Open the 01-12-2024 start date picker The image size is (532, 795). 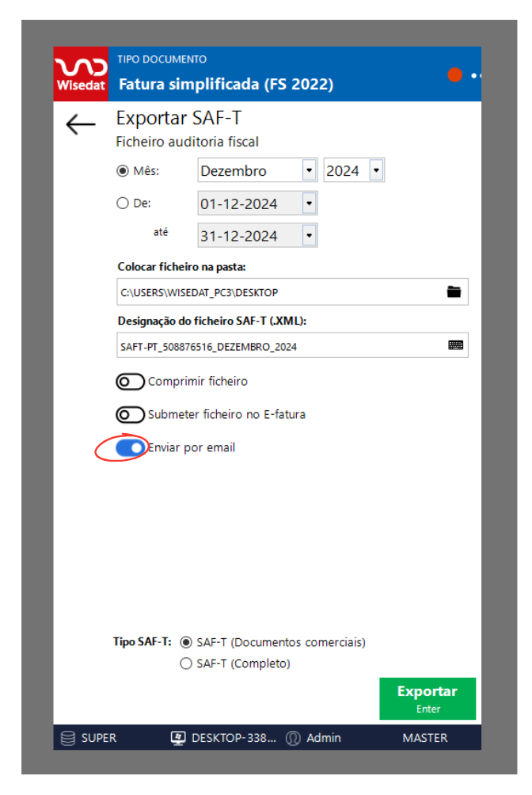click(309, 204)
